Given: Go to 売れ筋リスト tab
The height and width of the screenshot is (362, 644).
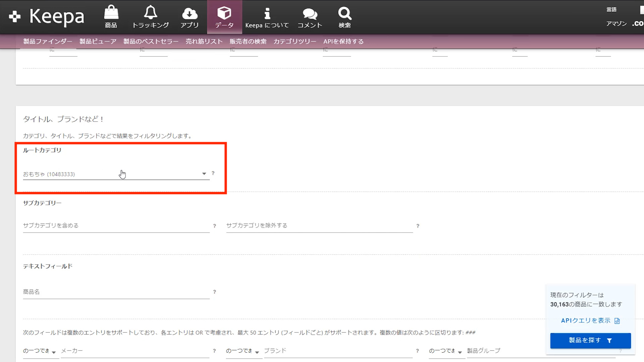Looking at the screenshot, I should point(204,41).
